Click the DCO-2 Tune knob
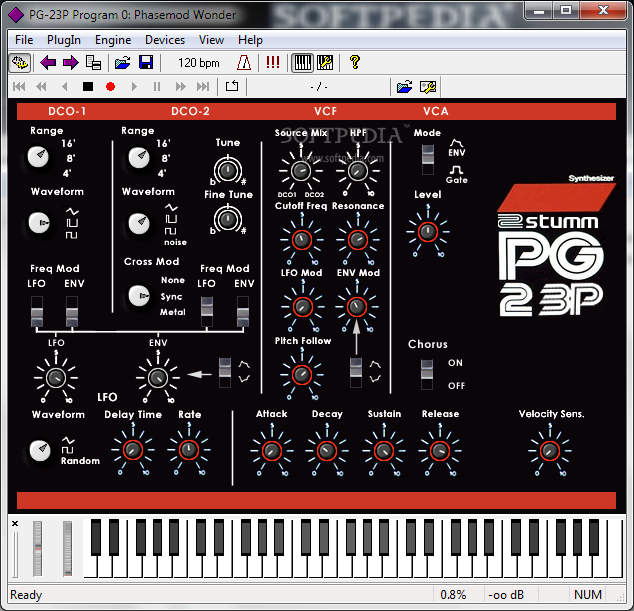The height and width of the screenshot is (611, 634). (x=228, y=170)
